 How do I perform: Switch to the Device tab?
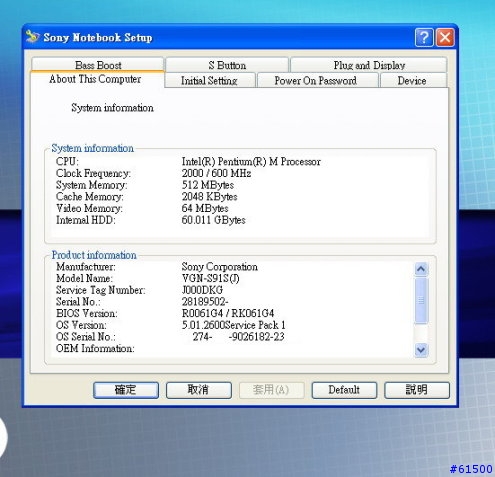coord(412,80)
